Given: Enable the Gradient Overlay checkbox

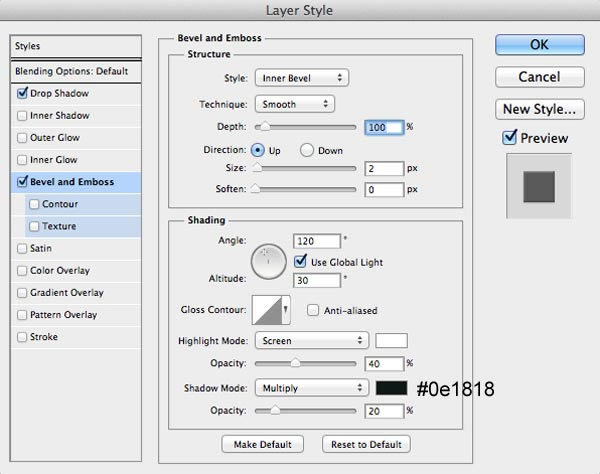Looking at the screenshot, I should [22, 293].
